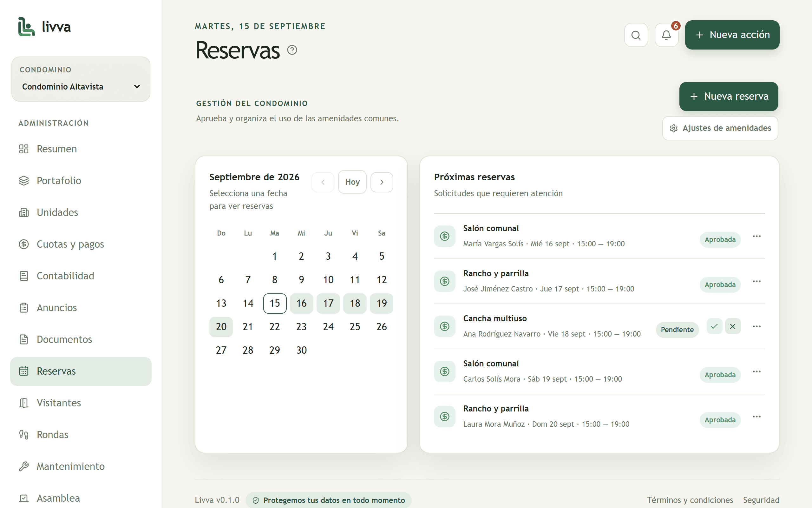Screen dimensions: 812x508
Task: Open Términos y condiciones link
Action: (x=690, y=500)
